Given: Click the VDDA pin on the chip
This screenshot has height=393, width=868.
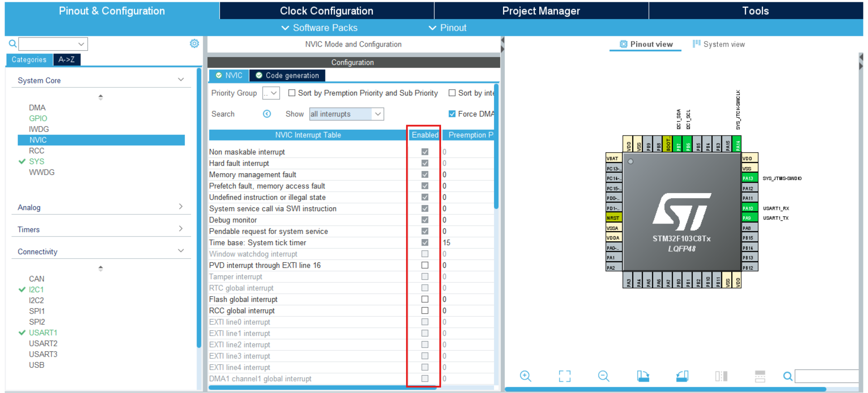Looking at the screenshot, I should 614,238.
